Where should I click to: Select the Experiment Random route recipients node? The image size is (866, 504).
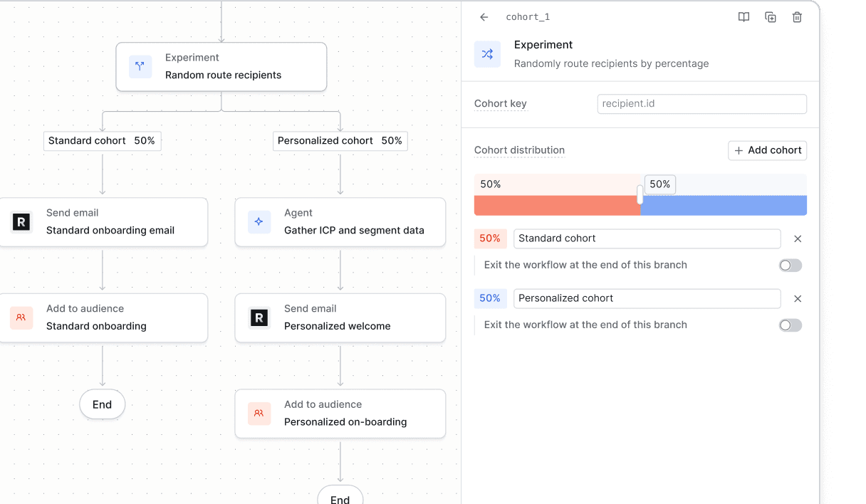coord(221,67)
